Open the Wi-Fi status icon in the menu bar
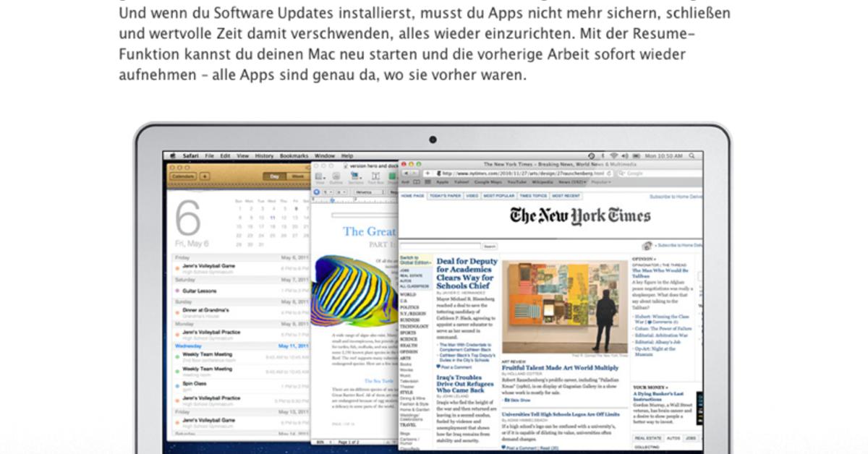This screenshot has width=868, height=454. click(x=613, y=156)
